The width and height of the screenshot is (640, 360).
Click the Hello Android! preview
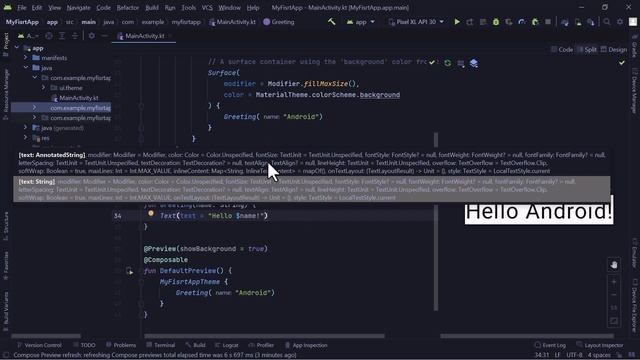(x=539, y=212)
